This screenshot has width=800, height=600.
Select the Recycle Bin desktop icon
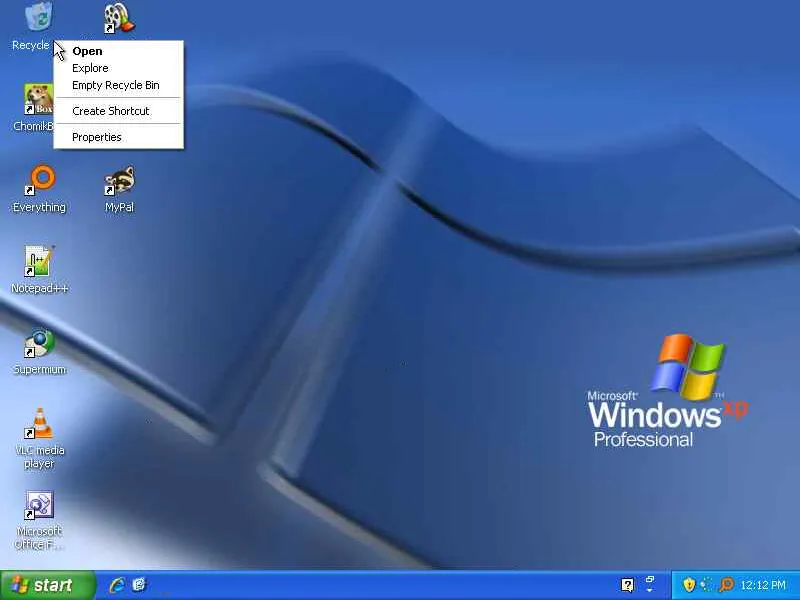point(38,17)
